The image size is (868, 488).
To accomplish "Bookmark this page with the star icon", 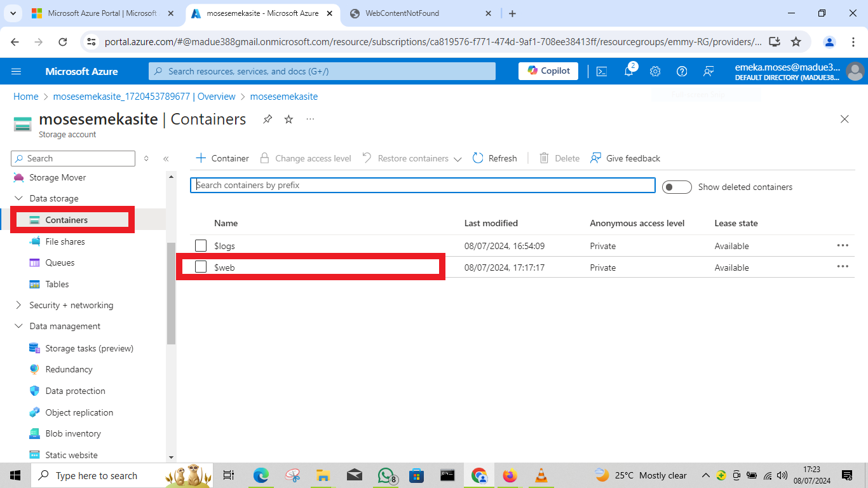I will pos(796,42).
